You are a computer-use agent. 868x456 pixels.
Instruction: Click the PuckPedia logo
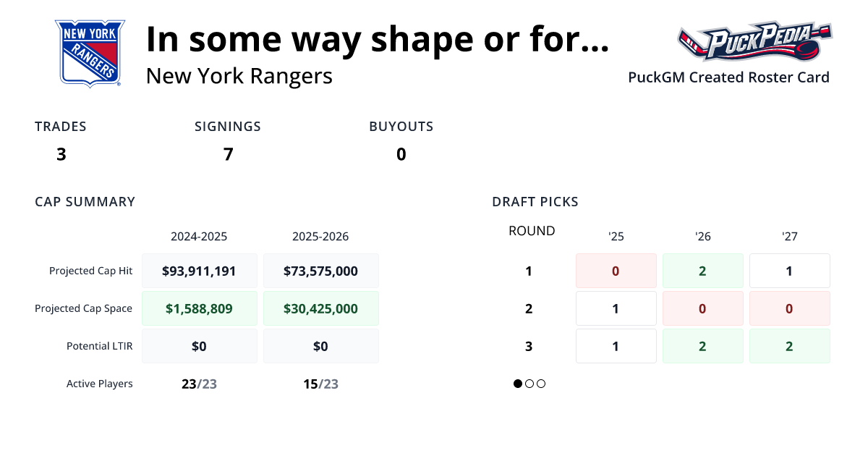[754, 42]
